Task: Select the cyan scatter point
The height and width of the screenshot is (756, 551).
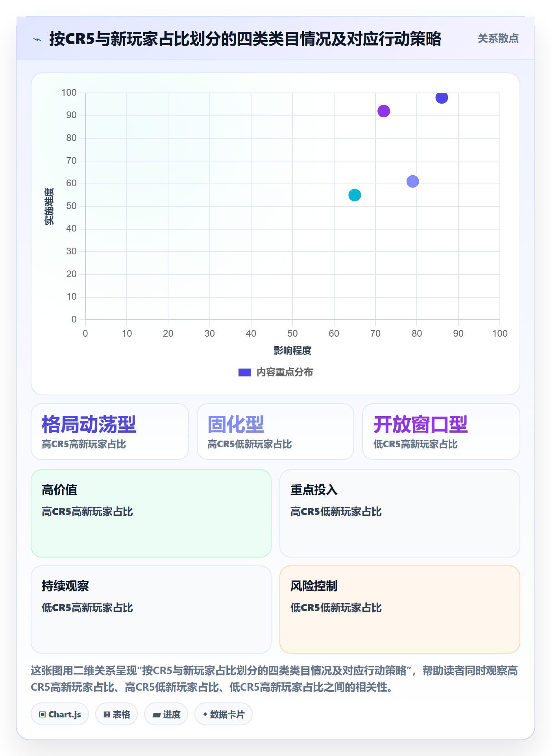Action: click(355, 195)
